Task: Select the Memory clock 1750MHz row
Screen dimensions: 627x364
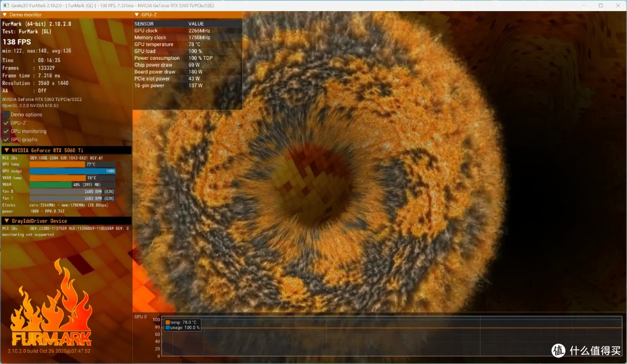Action: pos(187,38)
